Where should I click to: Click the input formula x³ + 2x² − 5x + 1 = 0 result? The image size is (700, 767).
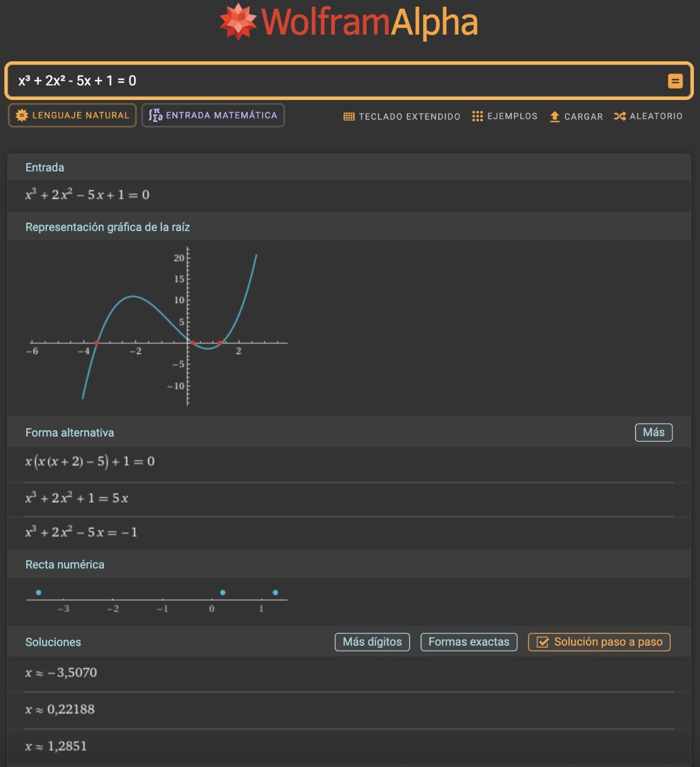pyautogui.click(x=87, y=195)
